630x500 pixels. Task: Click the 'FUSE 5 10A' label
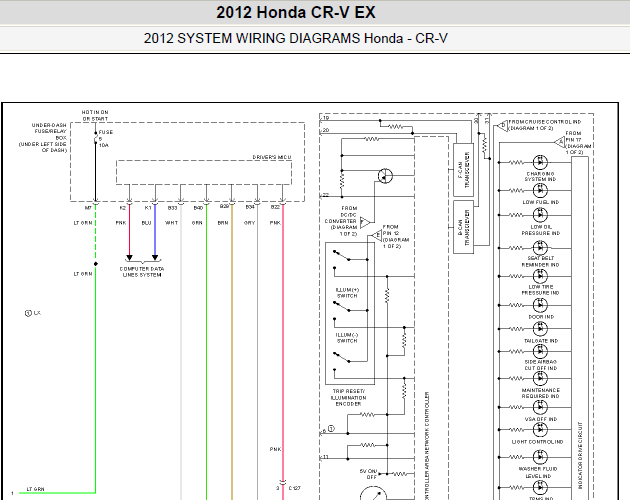pyautogui.click(x=106, y=139)
